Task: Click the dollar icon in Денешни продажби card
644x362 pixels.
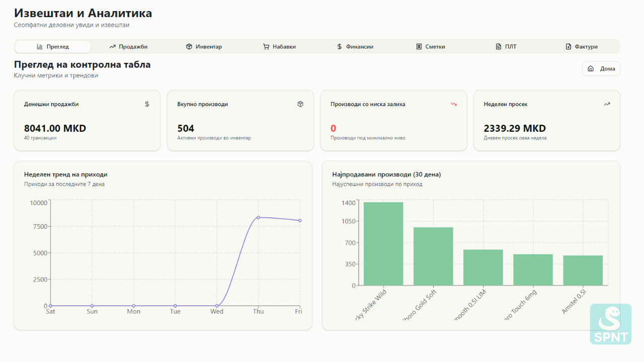Action: click(x=147, y=104)
